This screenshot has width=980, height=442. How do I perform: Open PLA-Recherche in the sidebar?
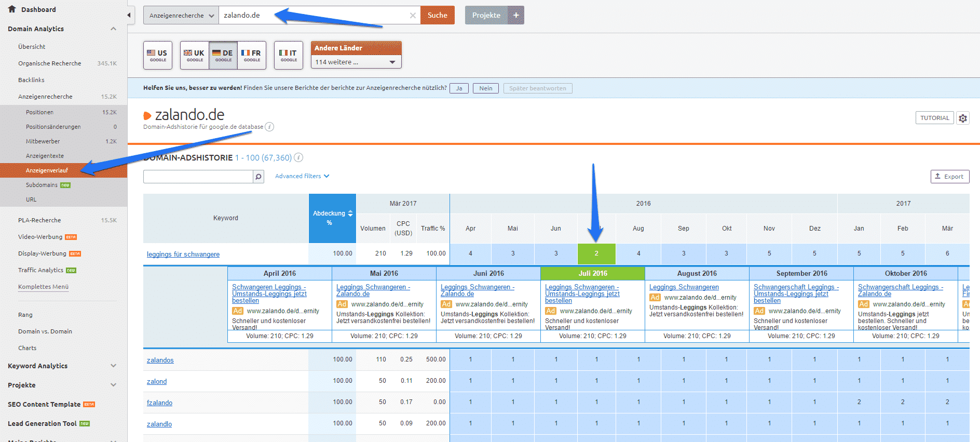pos(39,220)
